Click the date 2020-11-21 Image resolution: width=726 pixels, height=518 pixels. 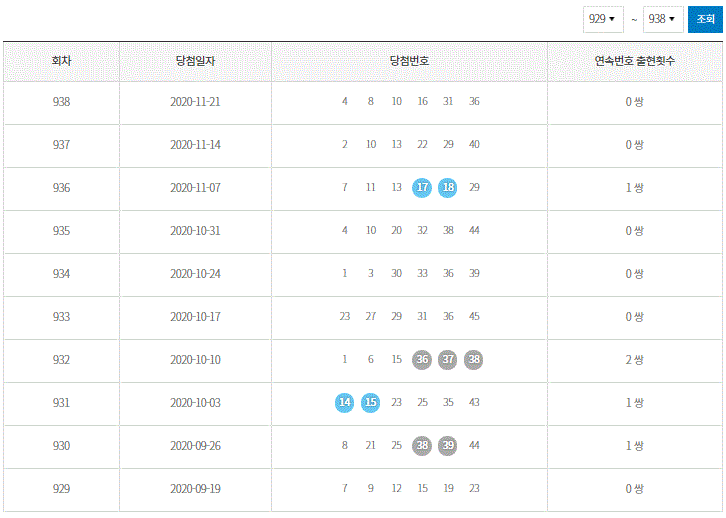[195, 102]
